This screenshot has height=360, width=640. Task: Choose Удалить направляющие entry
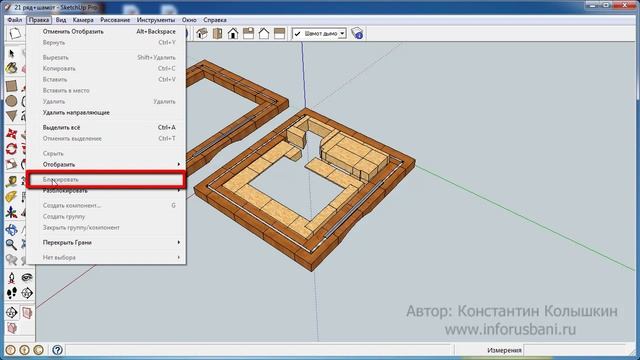pos(106,113)
